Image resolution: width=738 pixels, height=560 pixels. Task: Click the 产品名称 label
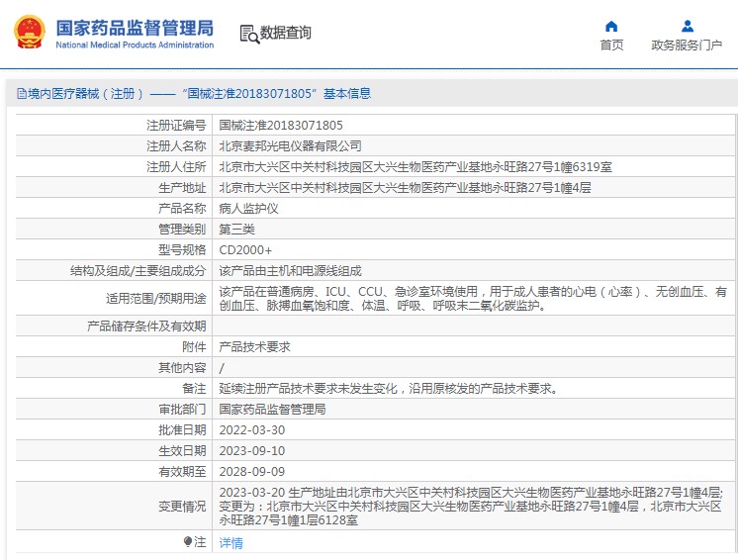[x=182, y=209]
